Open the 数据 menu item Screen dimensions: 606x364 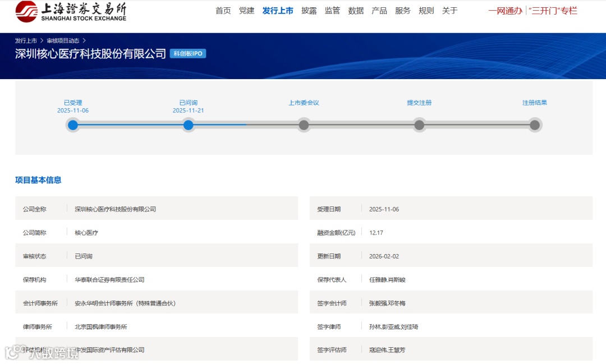(x=356, y=11)
